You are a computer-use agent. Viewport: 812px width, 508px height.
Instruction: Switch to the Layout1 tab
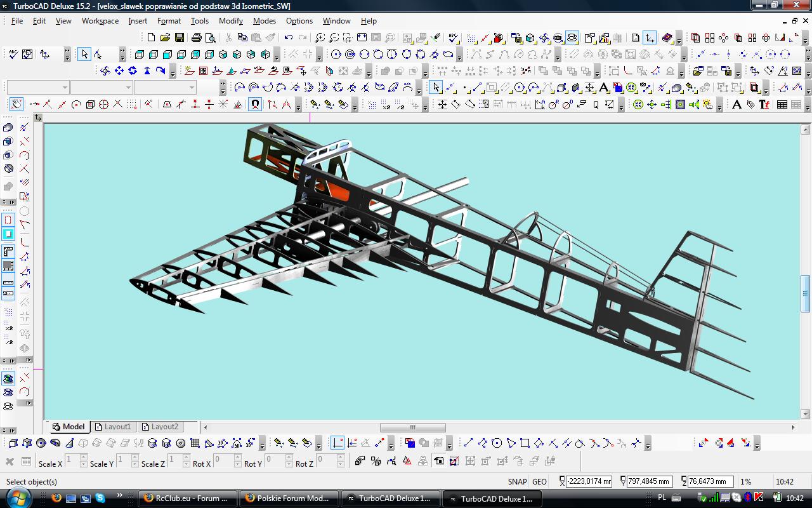pyautogui.click(x=114, y=427)
